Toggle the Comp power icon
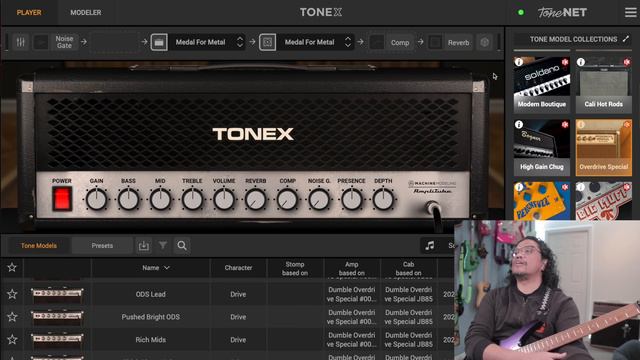Viewport: 640px width, 360px height. [377, 42]
